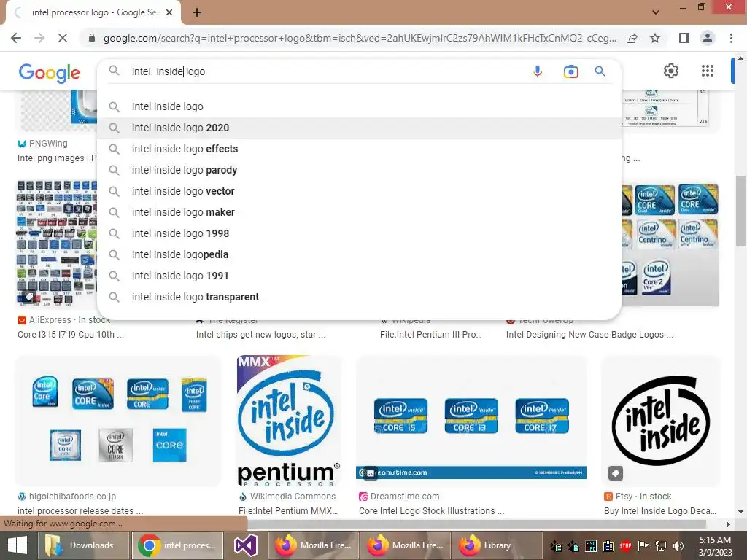
Task: Open 'File:Intel Pentium MMX...' link
Action: click(287, 511)
